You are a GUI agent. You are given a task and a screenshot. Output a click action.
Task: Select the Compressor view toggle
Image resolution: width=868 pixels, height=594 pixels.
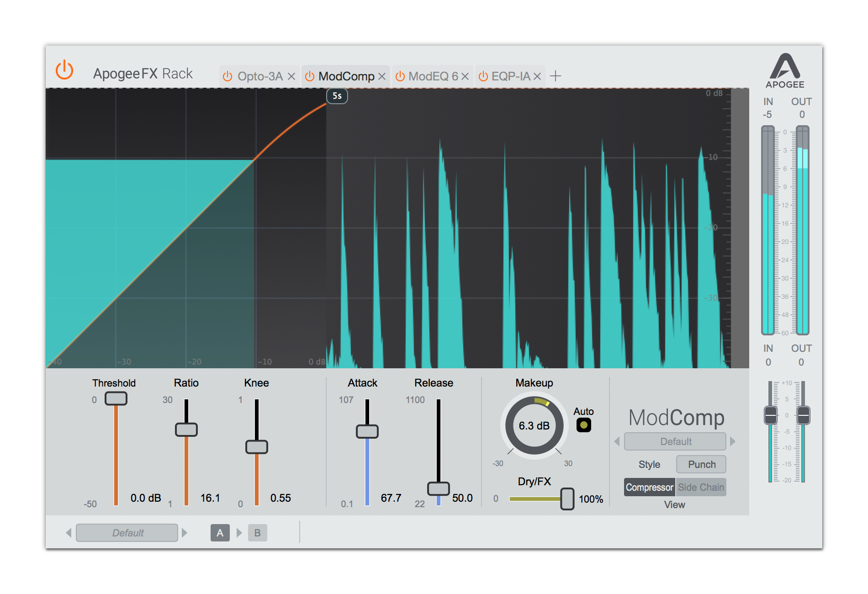click(649, 487)
